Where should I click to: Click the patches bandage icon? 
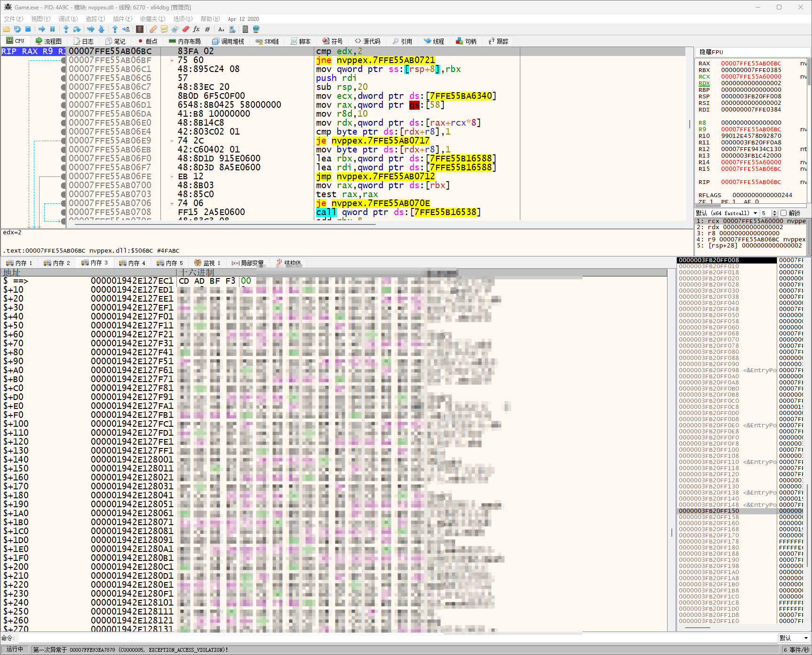click(153, 29)
